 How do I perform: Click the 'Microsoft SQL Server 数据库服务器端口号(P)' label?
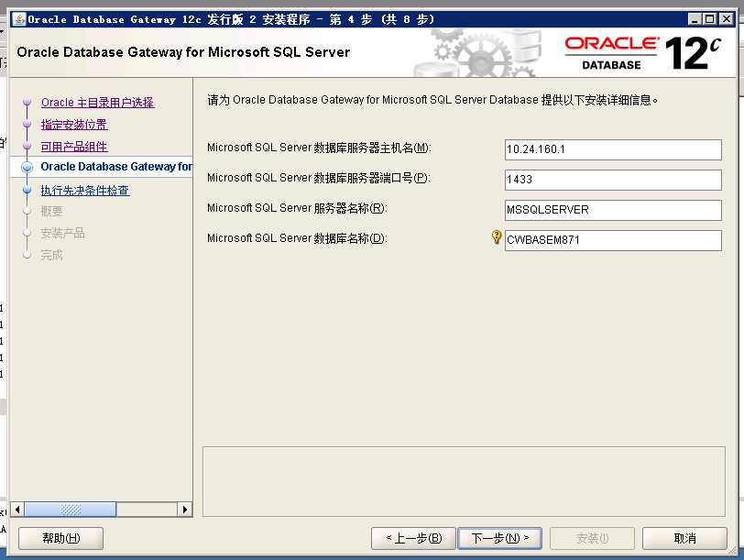(x=318, y=178)
